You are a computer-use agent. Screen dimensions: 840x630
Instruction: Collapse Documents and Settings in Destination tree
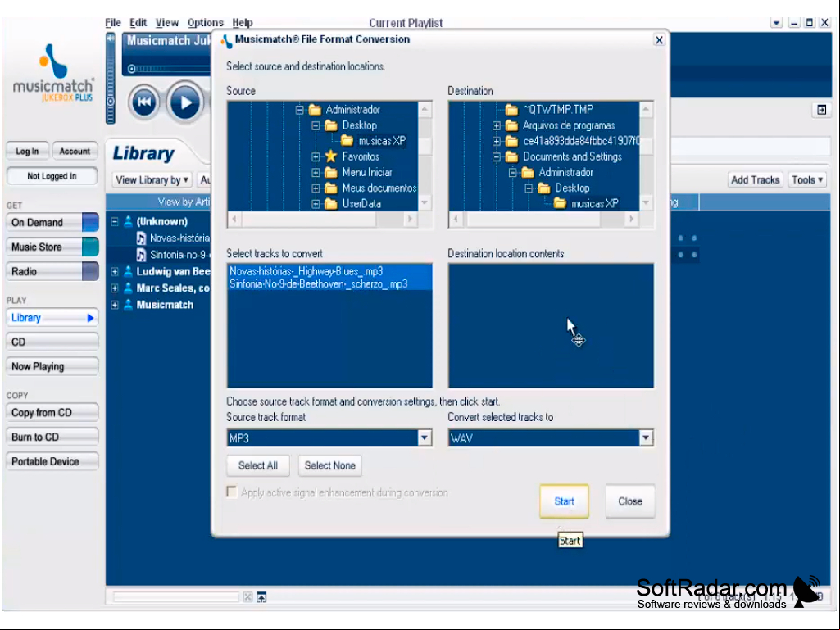pyautogui.click(x=496, y=157)
